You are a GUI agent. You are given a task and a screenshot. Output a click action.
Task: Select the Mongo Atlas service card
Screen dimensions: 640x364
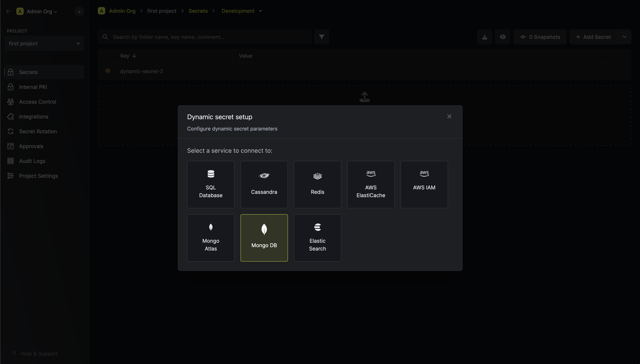pyautogui.click(x=211, y=238)
